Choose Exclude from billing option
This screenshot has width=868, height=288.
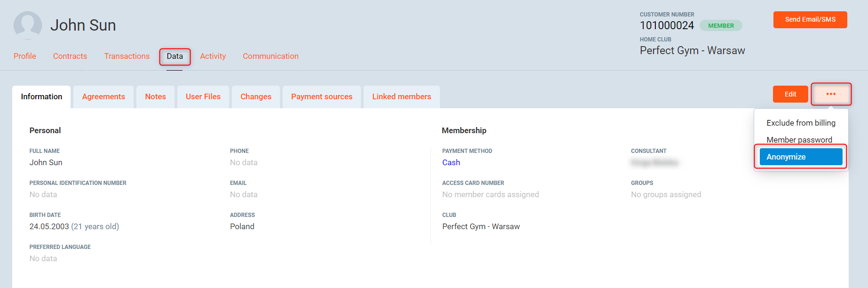click(801, 123)
